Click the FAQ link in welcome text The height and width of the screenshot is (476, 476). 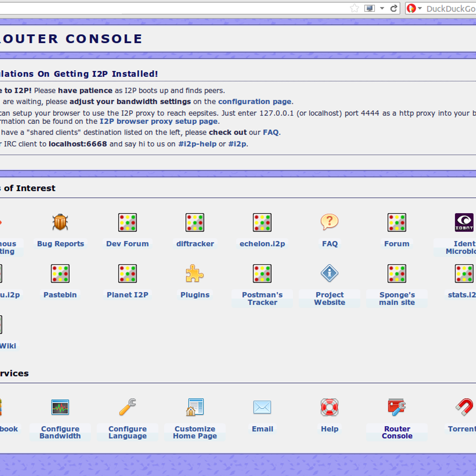[271, 132]
